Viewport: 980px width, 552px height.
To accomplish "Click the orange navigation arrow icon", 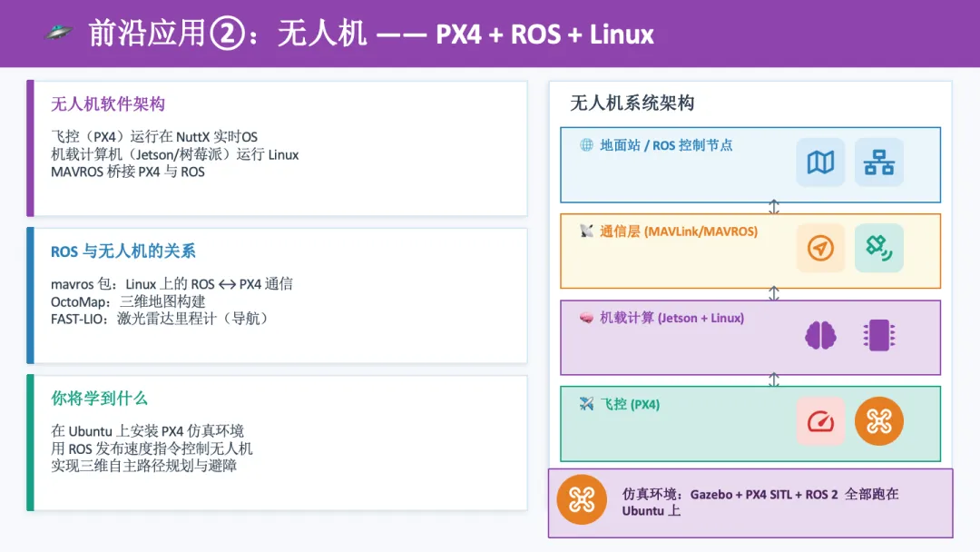I will 820,248.
